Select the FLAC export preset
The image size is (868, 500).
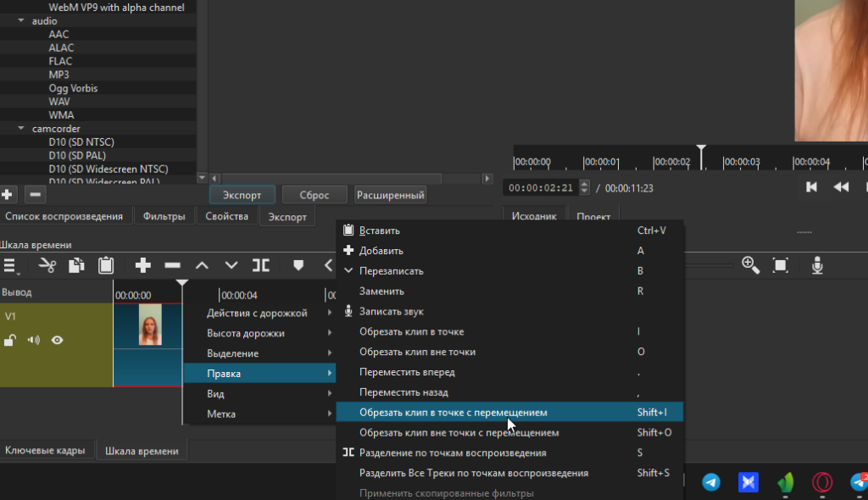60,61
